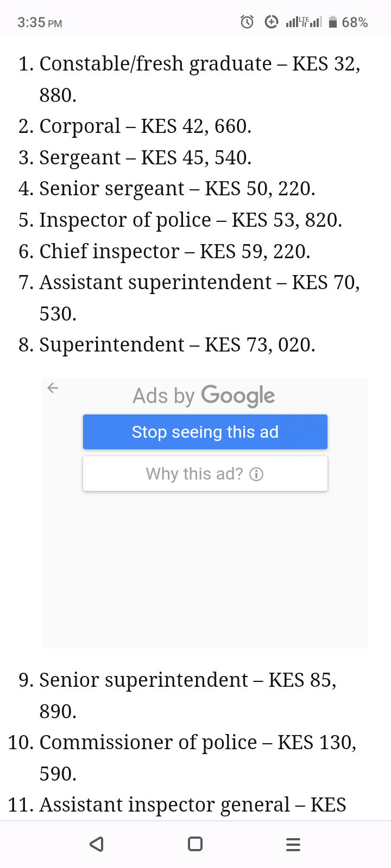Tap the LTE signal strength icon
The image size is (391, 868).
[304, 22]
